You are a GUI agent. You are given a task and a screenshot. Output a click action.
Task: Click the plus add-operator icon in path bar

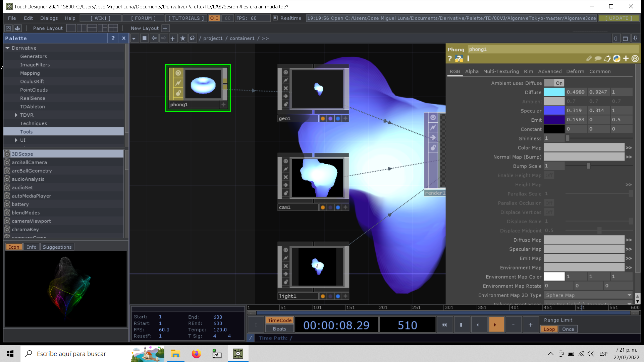pos(172,38)
